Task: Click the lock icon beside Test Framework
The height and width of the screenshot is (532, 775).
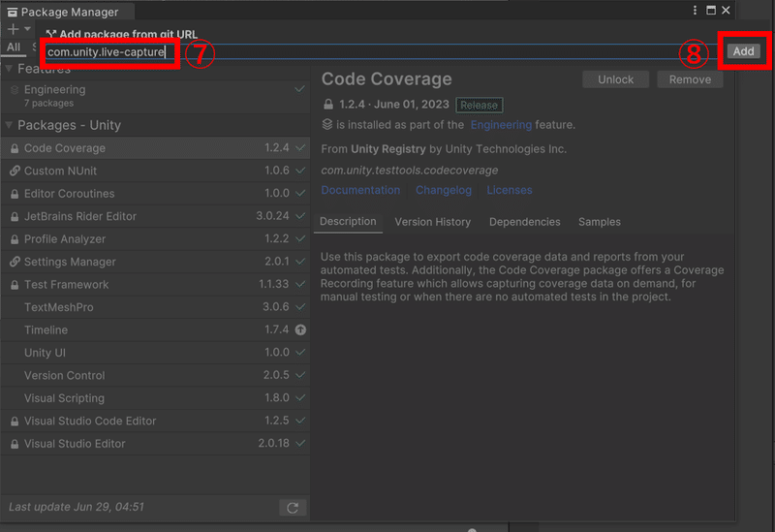Action: click(15, 285)
